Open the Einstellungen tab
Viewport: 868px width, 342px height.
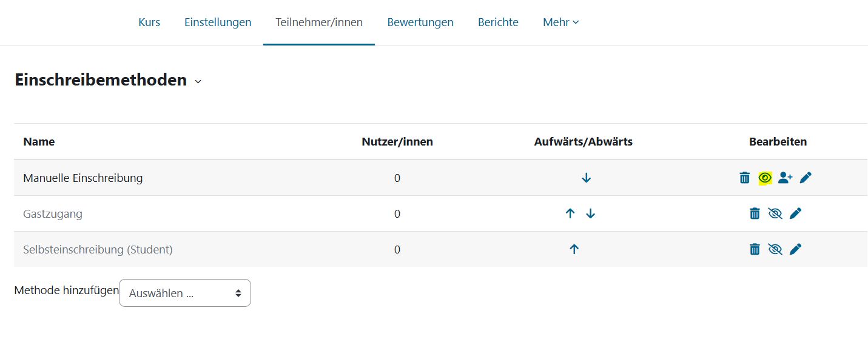point(218,22)
